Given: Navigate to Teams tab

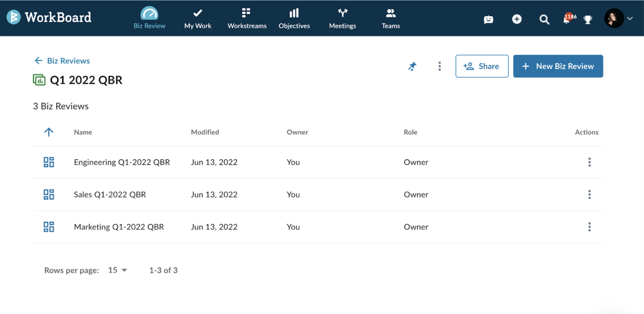Looking at the screenshot, I should point(391,19).
